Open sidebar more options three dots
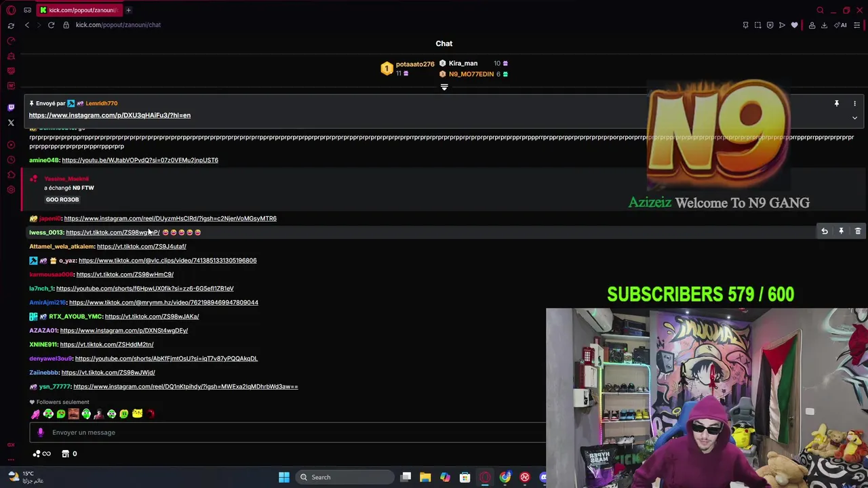Screen dimensions: 868x488 point(11,460)
